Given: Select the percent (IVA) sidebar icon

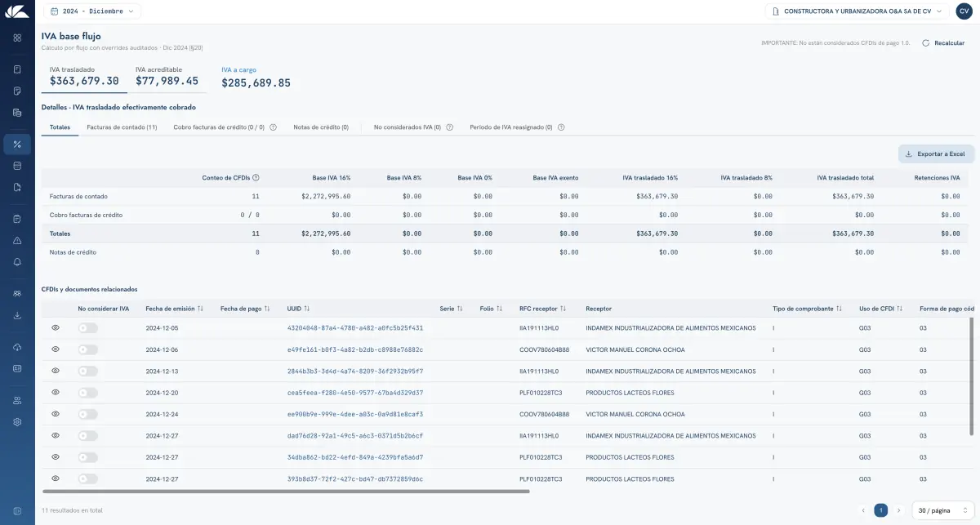Looking at the screenshot, I should pos(17,145).
